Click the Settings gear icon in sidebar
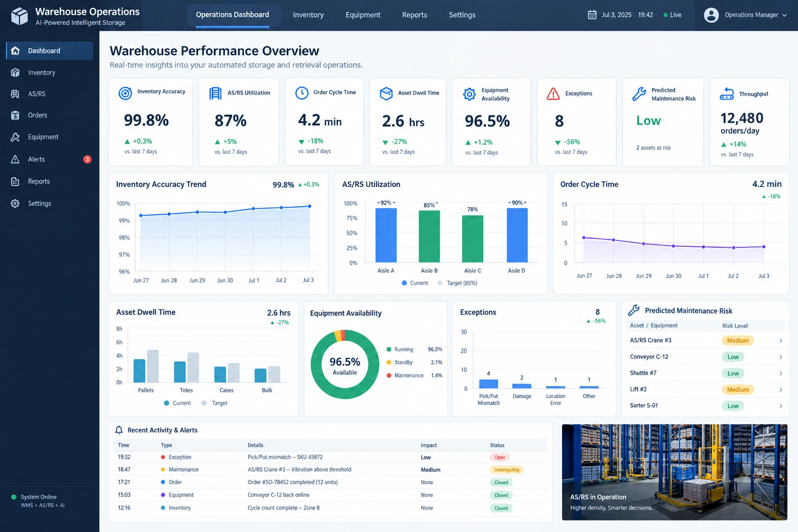Image resolution: width=798 pixels, height=532 pixels. (x=16, y=204)
